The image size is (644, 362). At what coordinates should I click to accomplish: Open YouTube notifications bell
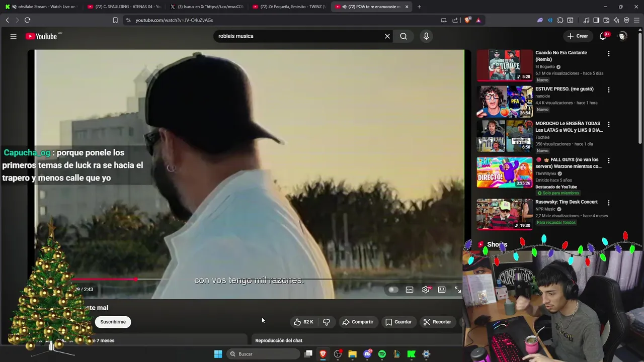pyautogui.click(x=603, y=36)
